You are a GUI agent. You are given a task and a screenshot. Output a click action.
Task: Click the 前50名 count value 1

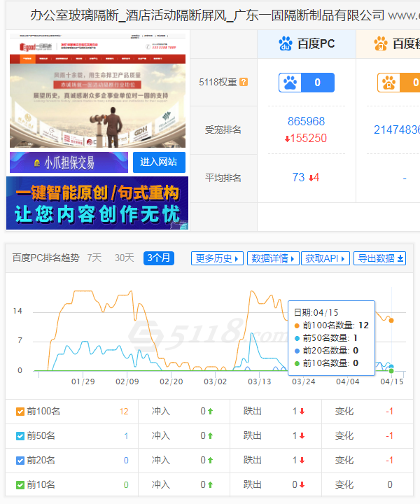[126, 436]
